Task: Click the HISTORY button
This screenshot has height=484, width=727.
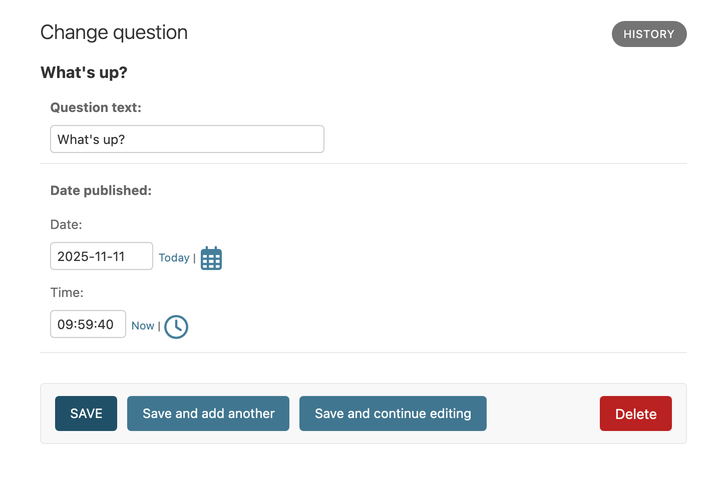Action: (649, 34)
